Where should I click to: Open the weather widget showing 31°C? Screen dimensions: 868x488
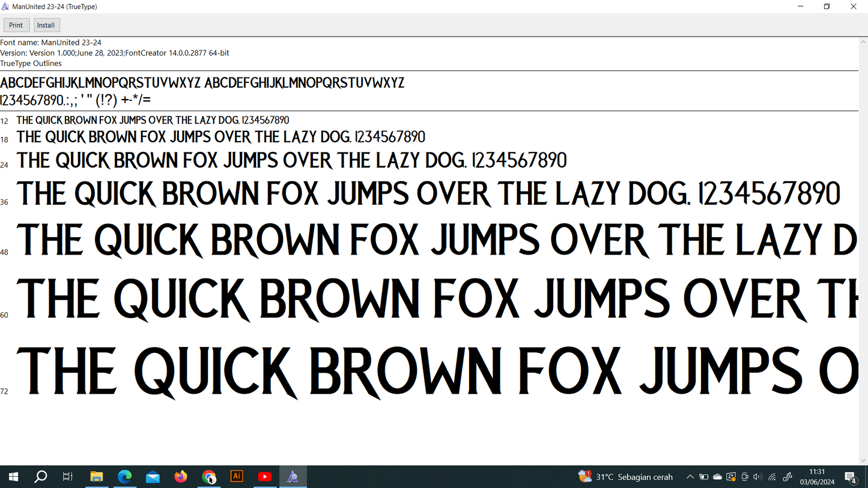(625, 477)
